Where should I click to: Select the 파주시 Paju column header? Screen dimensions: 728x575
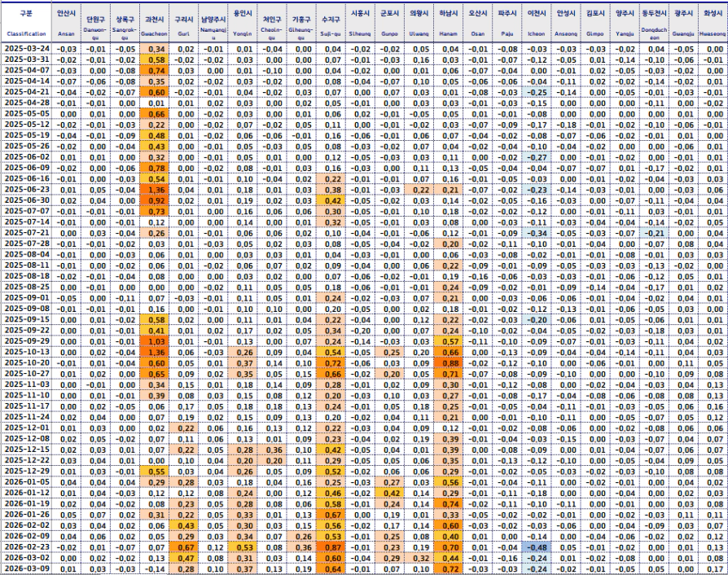507,22
